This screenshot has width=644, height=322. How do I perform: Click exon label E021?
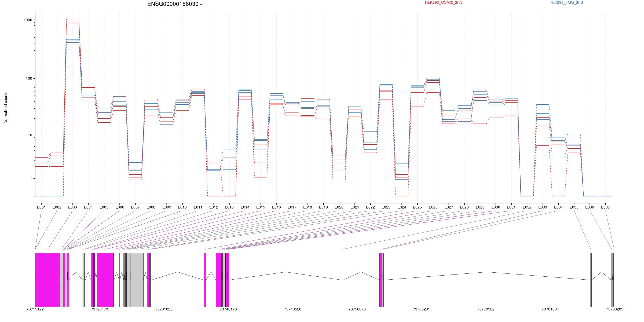354,207
